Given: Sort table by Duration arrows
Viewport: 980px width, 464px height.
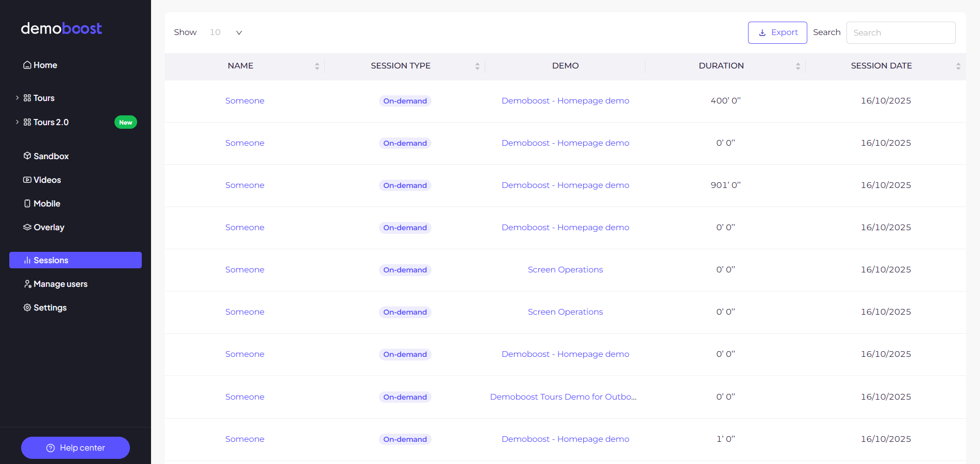Looking at the screenshot, I should 798,66.
